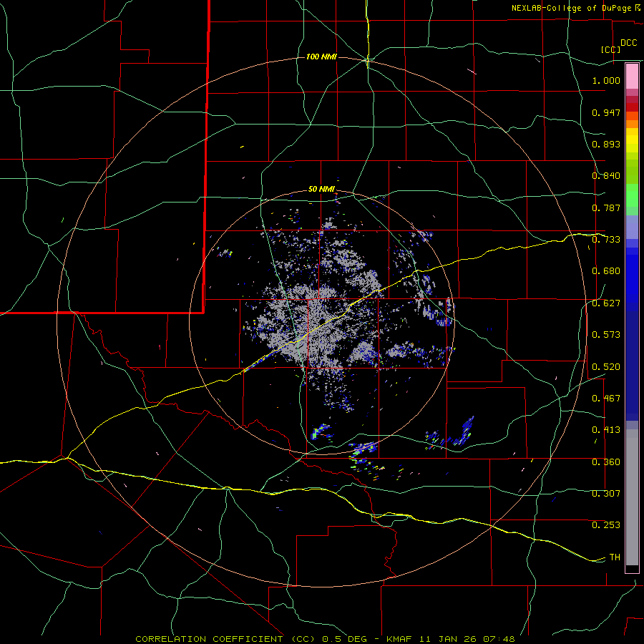Viewport: 644px width, 644px height.
Task: Click the 0.307 legend value
Action: 606,493
